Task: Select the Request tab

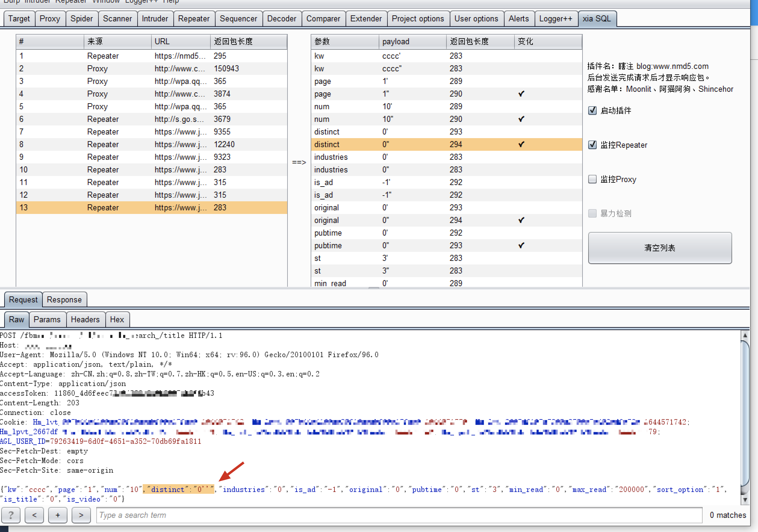Action: point(23,300)
